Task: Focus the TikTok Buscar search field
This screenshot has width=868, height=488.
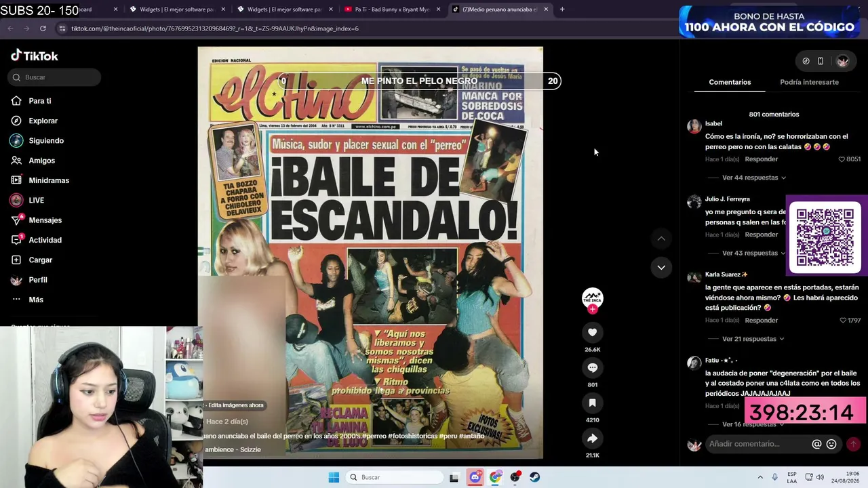Action: point(55,77)
